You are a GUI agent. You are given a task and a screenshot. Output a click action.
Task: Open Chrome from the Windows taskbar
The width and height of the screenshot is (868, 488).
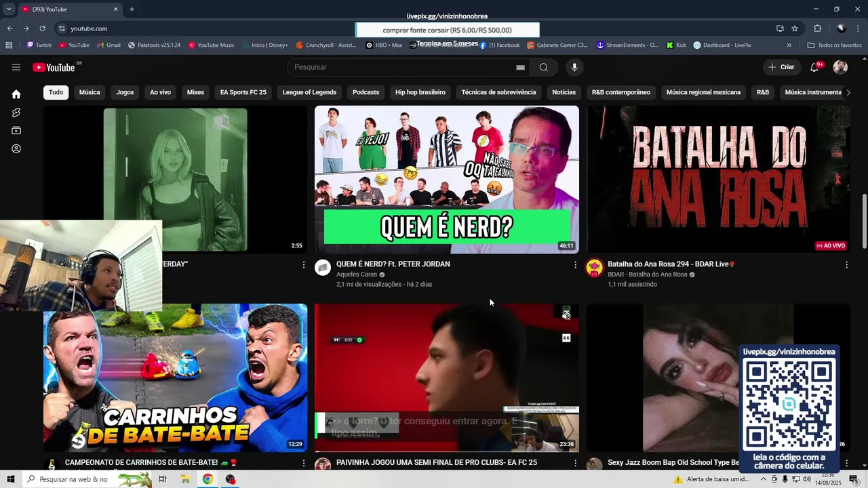(x=208, y=479)
